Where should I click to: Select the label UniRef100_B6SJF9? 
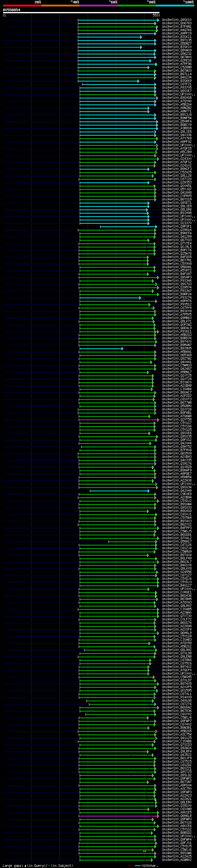[177, 758]
